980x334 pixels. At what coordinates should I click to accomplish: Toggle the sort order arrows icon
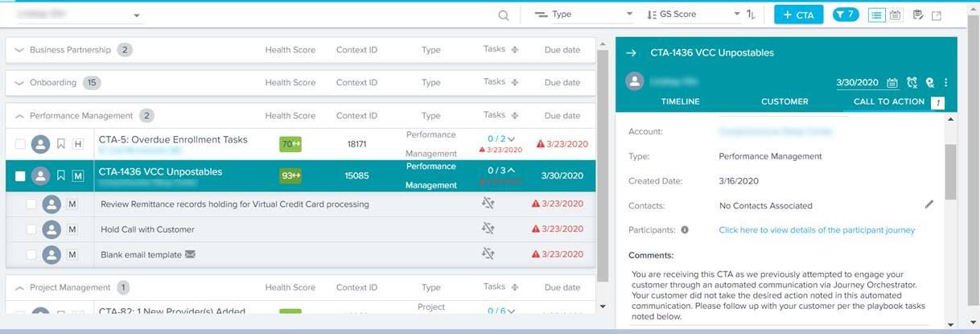click(x=751, y=14)
